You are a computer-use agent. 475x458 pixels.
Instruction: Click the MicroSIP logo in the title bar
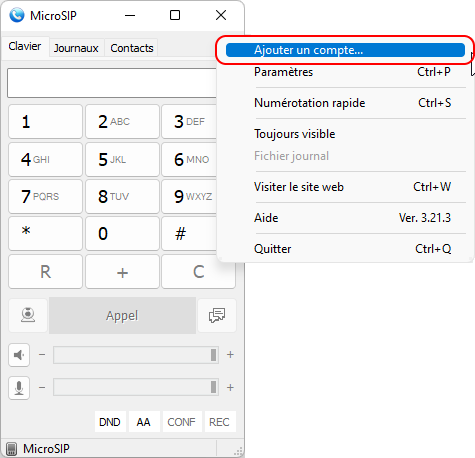(x=17, y=15)
